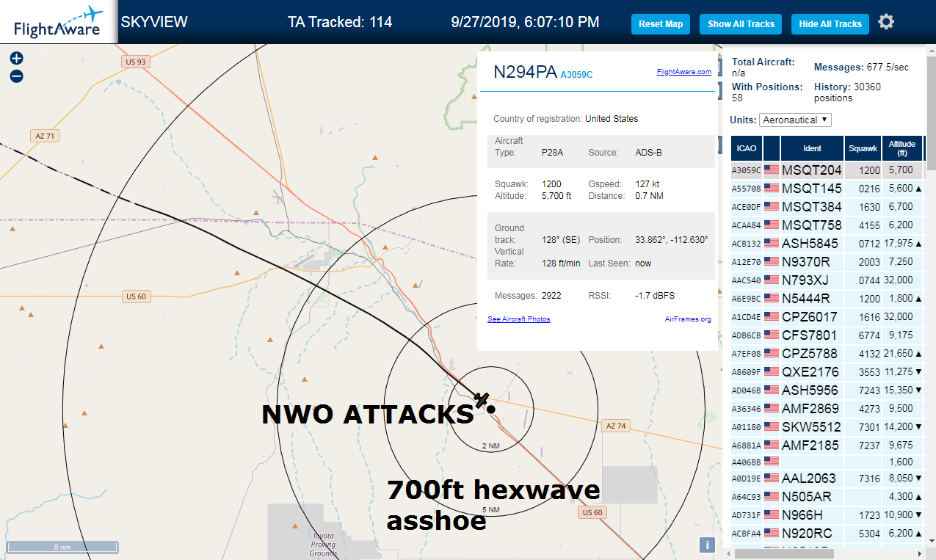Click squawk 1200 in MSQT204 row
This screenshot has height=560, width=936.
point(869,170)
